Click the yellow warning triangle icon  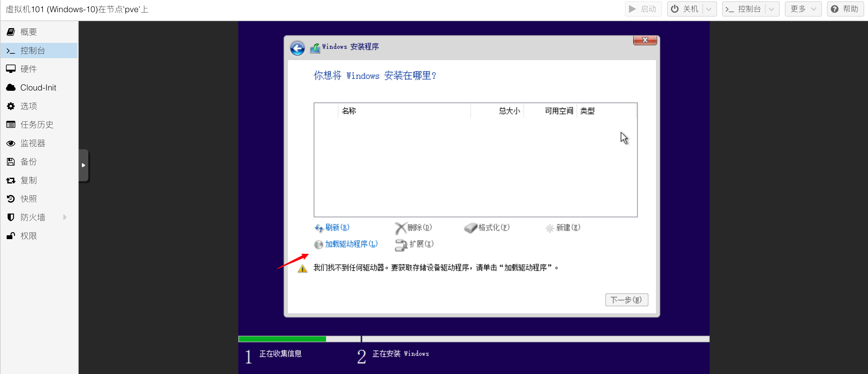[303, 269]
